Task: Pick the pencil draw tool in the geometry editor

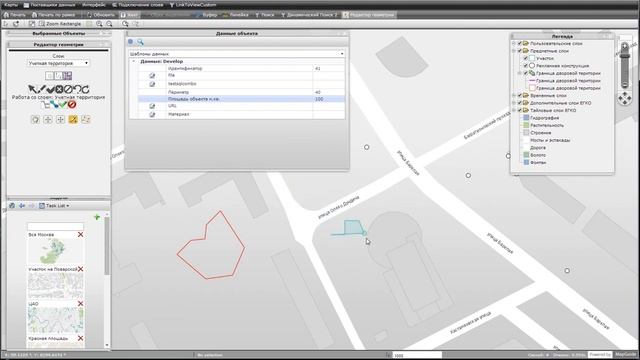Action: 41,89
